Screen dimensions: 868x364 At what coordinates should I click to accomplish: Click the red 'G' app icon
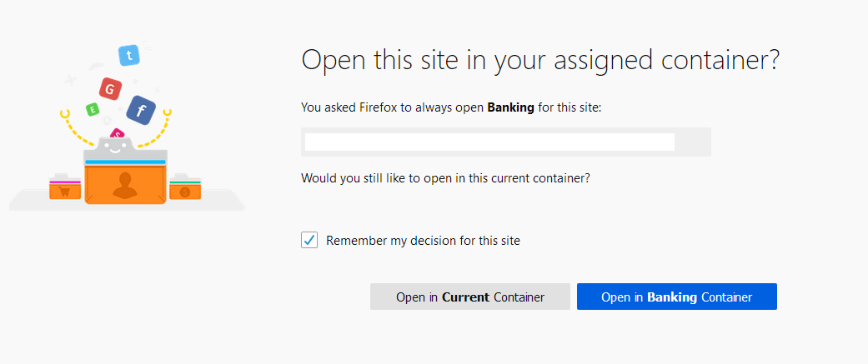click(109, 87)
